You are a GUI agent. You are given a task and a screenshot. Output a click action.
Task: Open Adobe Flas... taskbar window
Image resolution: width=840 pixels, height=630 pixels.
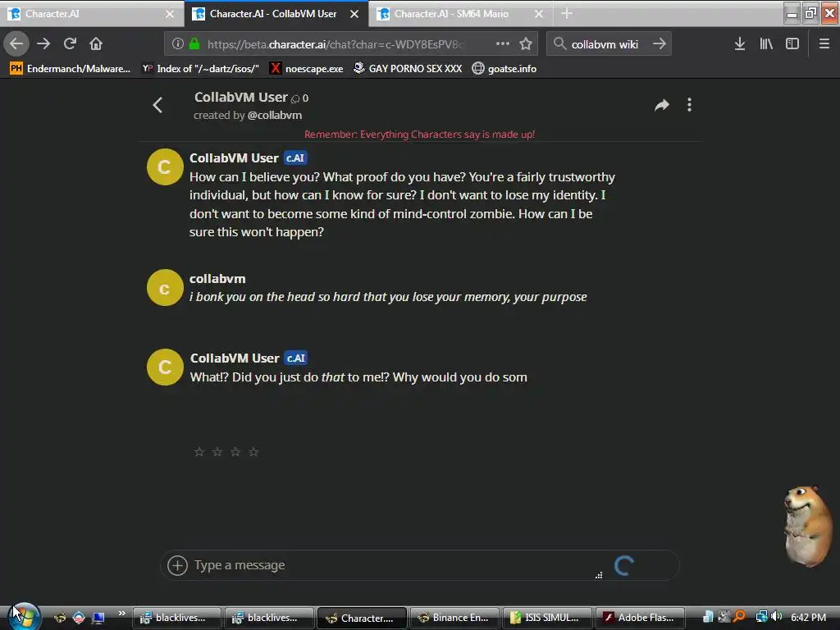640,618
